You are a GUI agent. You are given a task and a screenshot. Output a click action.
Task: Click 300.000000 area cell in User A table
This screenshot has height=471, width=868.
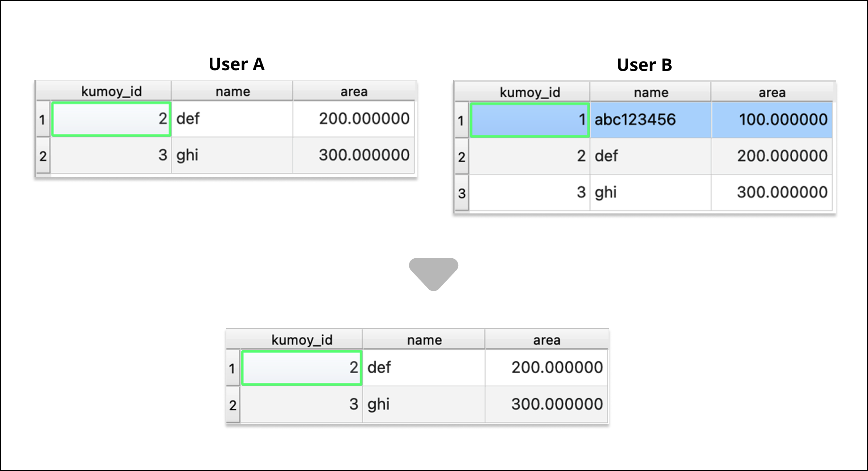pyautogui.click(x=354, y=155)
